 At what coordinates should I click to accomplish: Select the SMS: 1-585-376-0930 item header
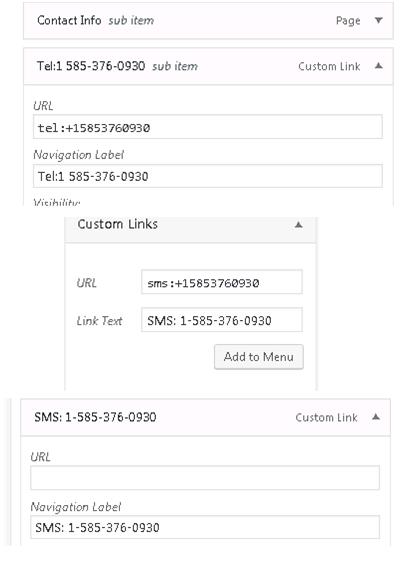pos(205,417)
